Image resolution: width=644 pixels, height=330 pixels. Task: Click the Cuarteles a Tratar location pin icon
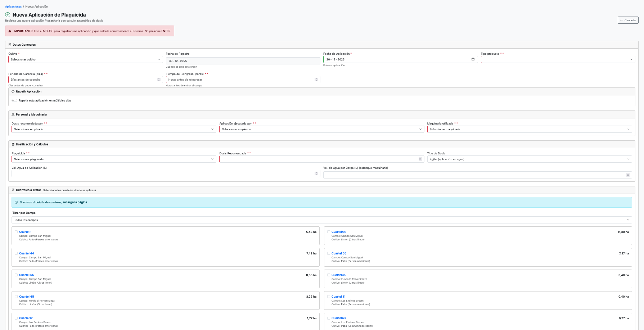(13, 190)
